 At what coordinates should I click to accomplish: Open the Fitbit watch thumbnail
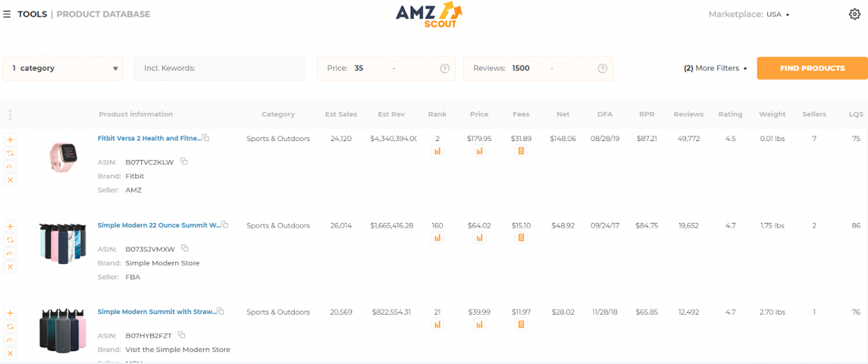click(63, 158)
